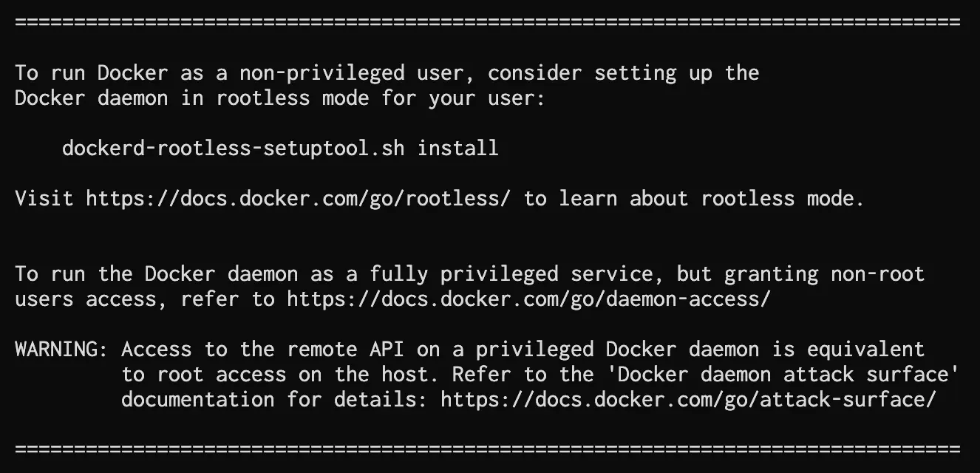Click the words 'granting non-root'
The width and height of the screenshot is (980, 473).
click(x=824, y=274)
